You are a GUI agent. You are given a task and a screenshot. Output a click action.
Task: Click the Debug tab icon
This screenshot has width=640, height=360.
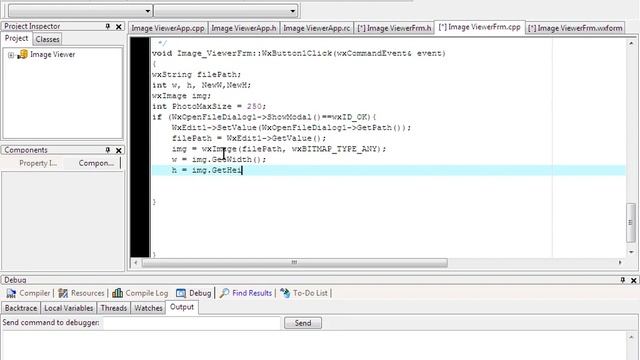[181, 293]
